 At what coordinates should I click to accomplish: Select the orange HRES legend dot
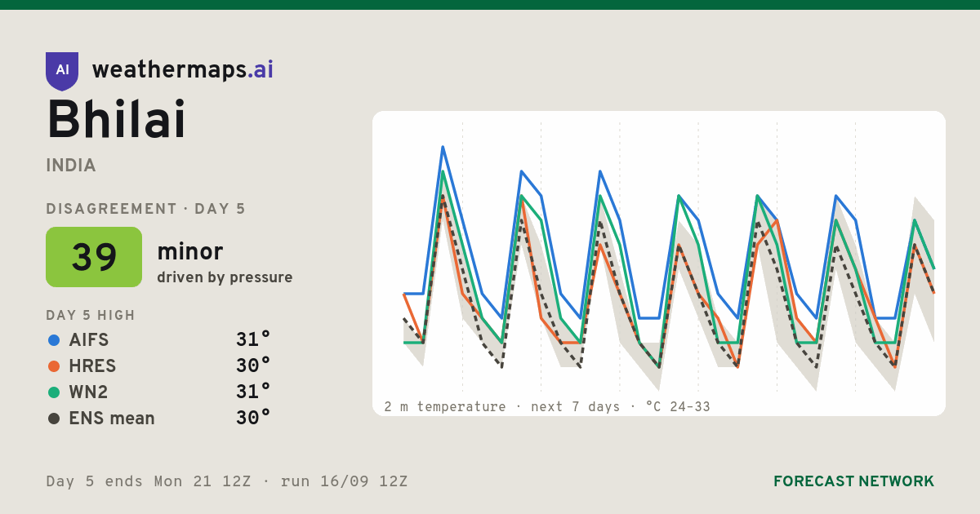click(x=54, y=366)
